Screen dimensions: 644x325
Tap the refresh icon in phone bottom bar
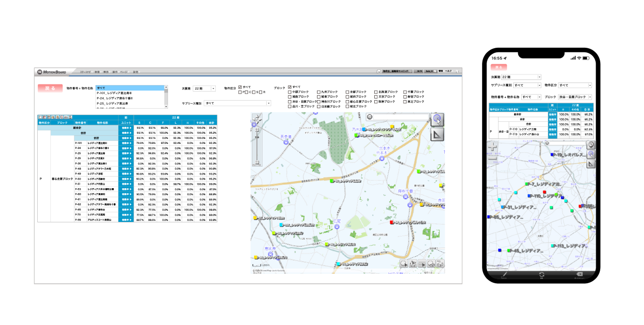[541, 275]
